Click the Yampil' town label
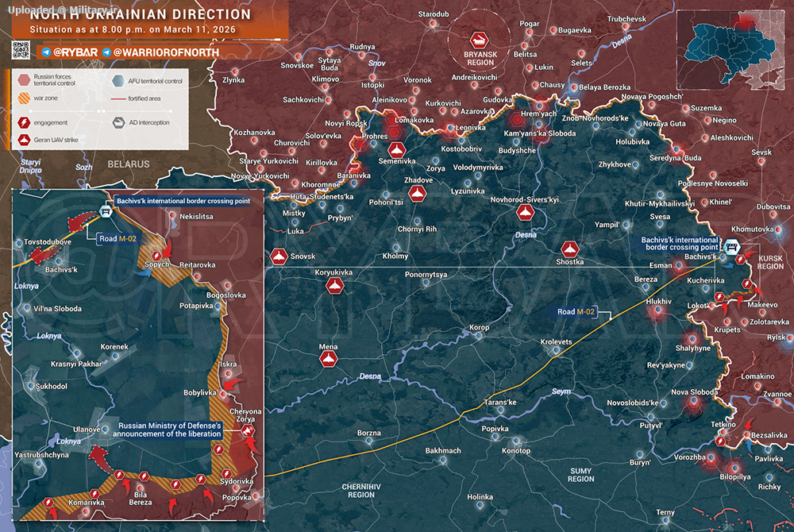794x532 pixels. [x=607, y=225]
